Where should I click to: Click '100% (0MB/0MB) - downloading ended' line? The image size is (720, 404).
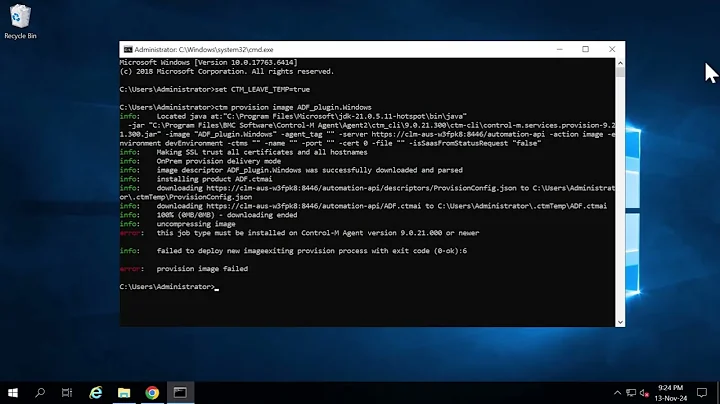[208, 215]
